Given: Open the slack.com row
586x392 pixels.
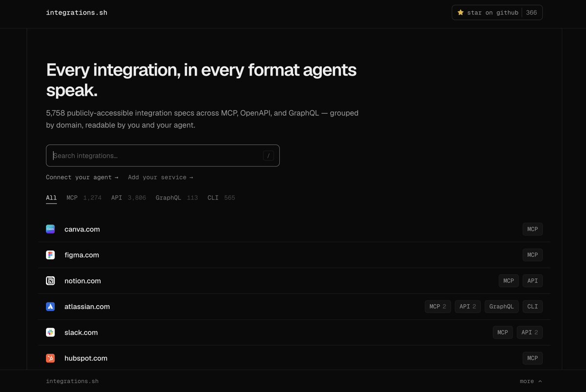Looking at the screenshot, I should tap(294, 332).
